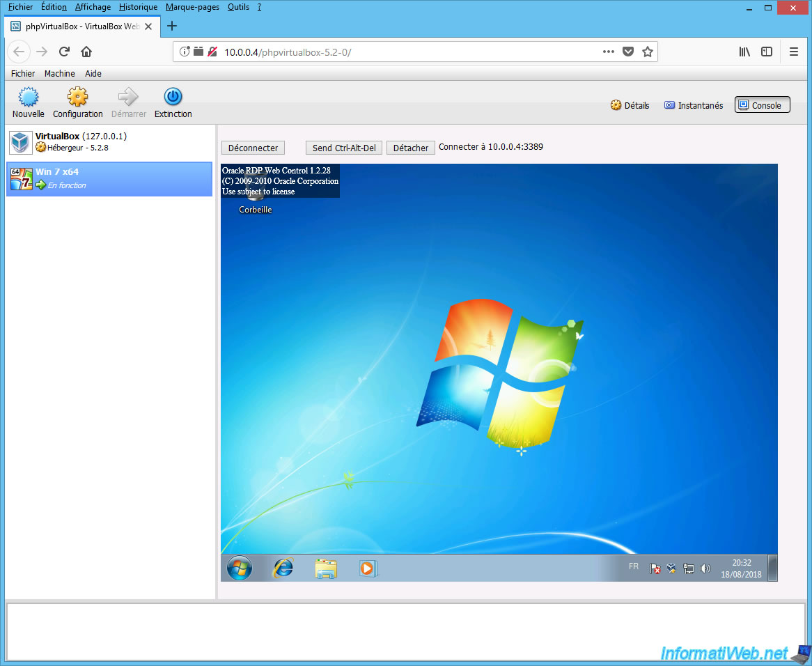The image size is (812, 666).
Task: Click the Action Center flag in the guest tray
Action: tap(655, 568)
